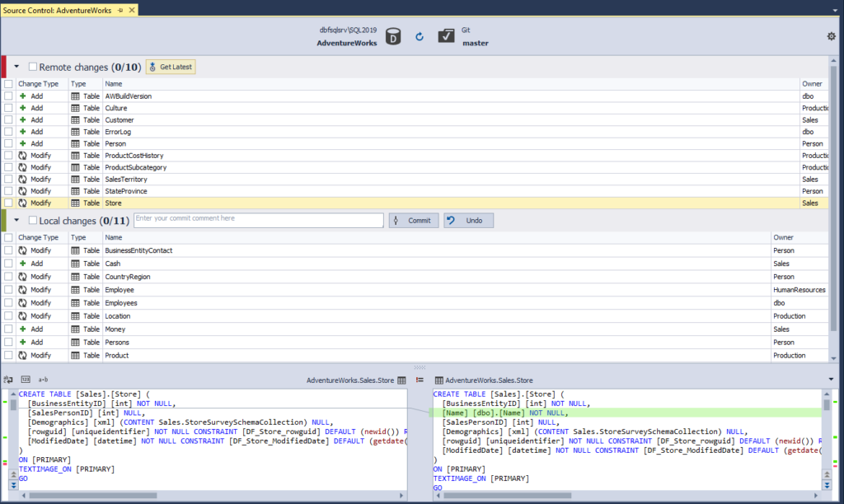Select the Source Control: AdventureWorks tab
844x504 pixels.
pos(57,10)
